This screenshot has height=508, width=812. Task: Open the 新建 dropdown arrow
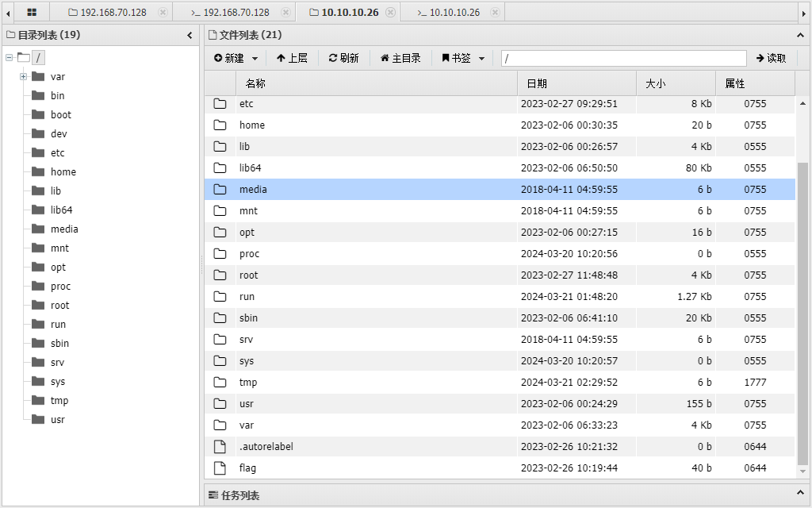coord(255,59)
